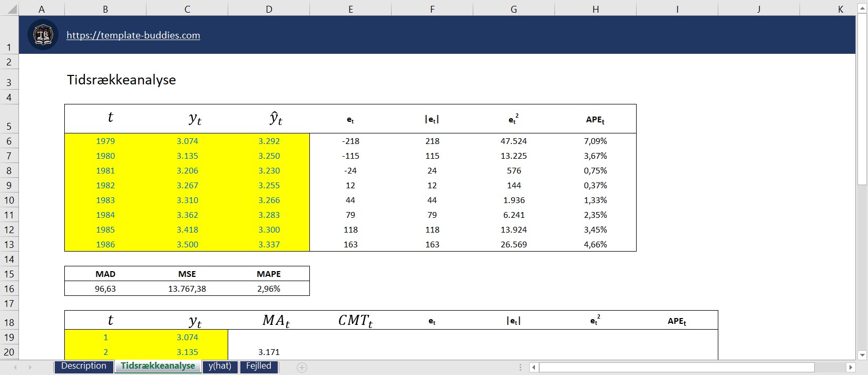Open the template-buddies.com hyperlink
868x375 pixels.
click(133, 35)
